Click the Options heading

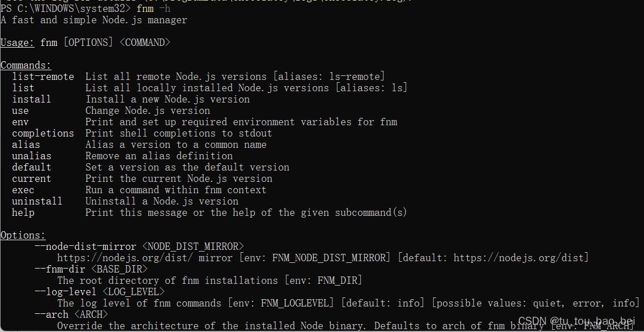[23, 236]
